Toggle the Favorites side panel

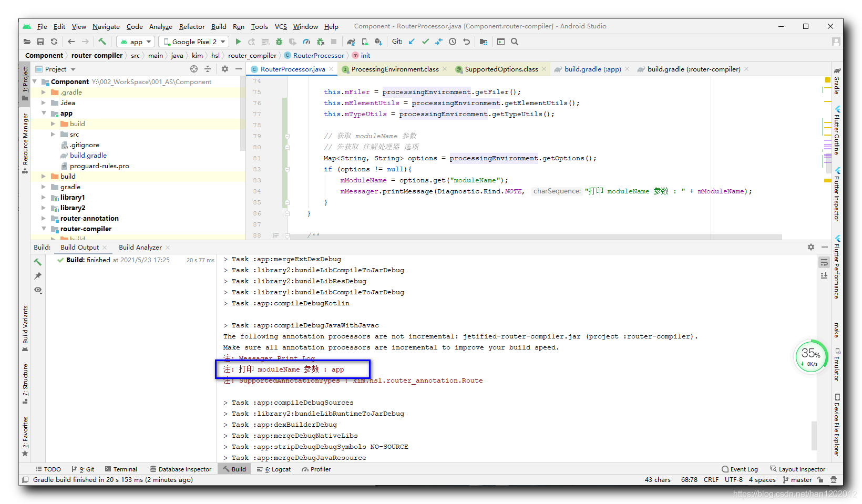coord(25,436)
